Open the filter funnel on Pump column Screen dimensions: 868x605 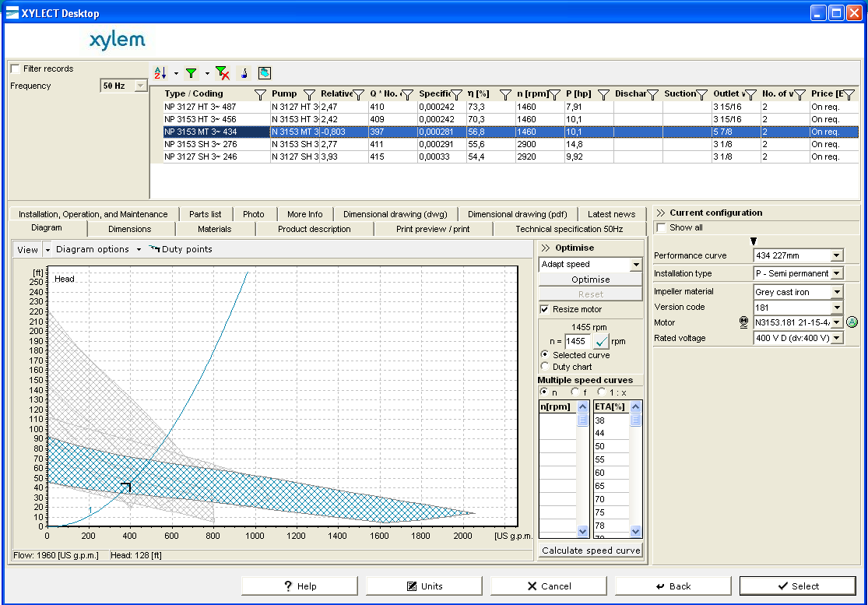point(310,95)
